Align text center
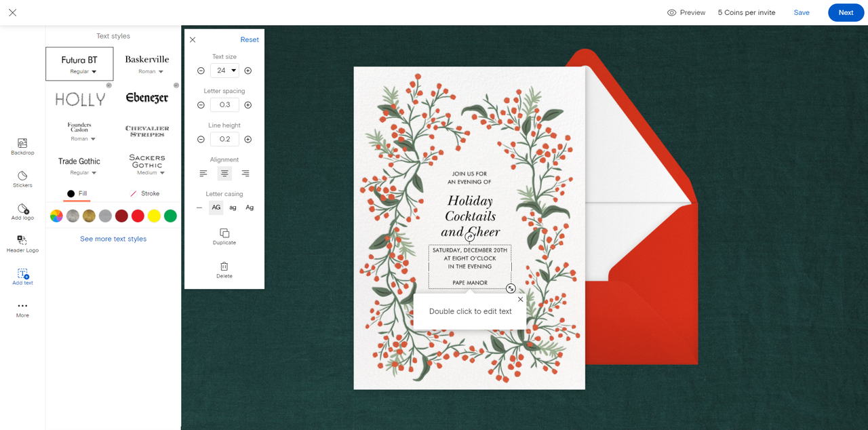 [224, 174]
